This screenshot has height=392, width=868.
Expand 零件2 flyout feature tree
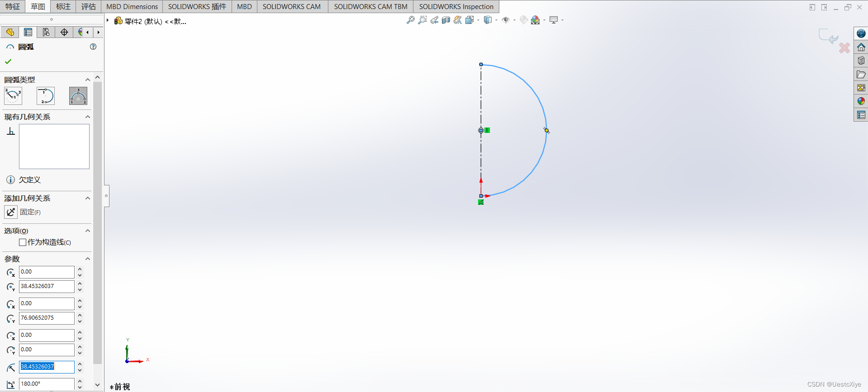108,20
